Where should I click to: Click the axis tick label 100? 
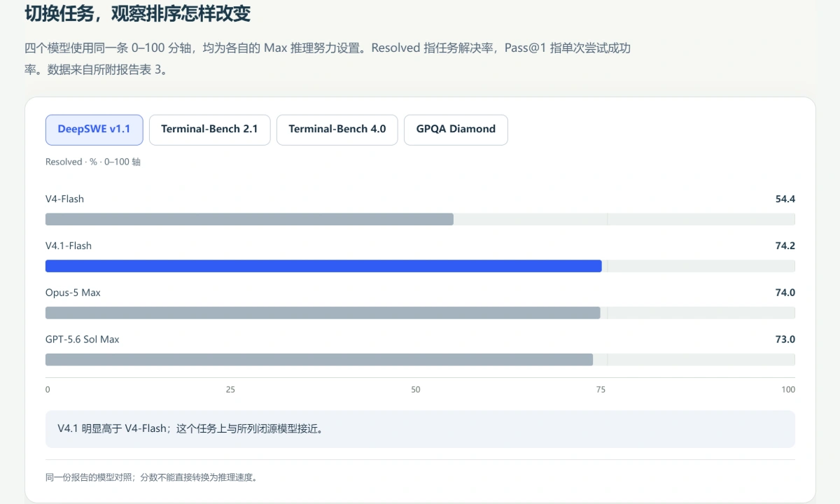[788, 389]
